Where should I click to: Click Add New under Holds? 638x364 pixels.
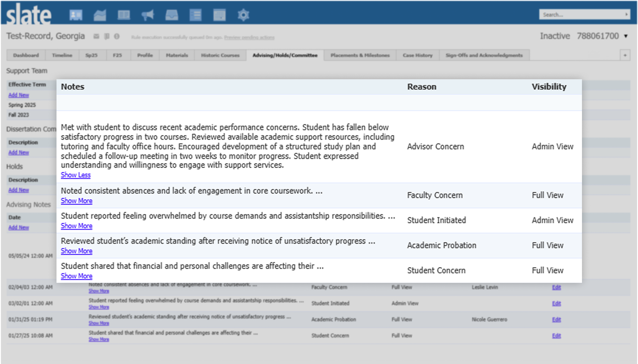click(19, 190)
